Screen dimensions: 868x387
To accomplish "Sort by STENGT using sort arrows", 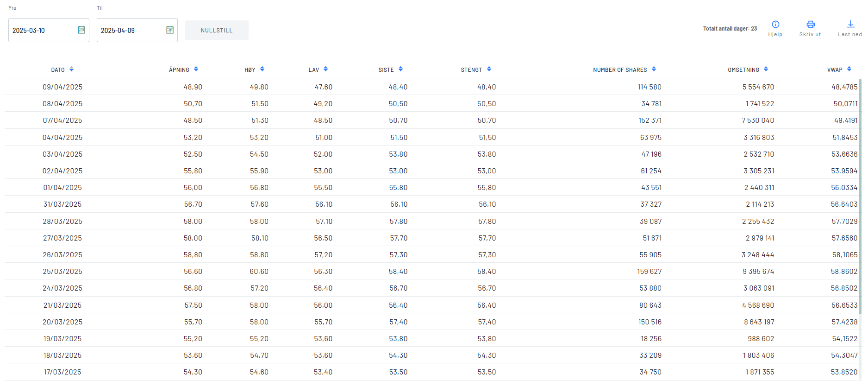I will [x=489, y=70].
